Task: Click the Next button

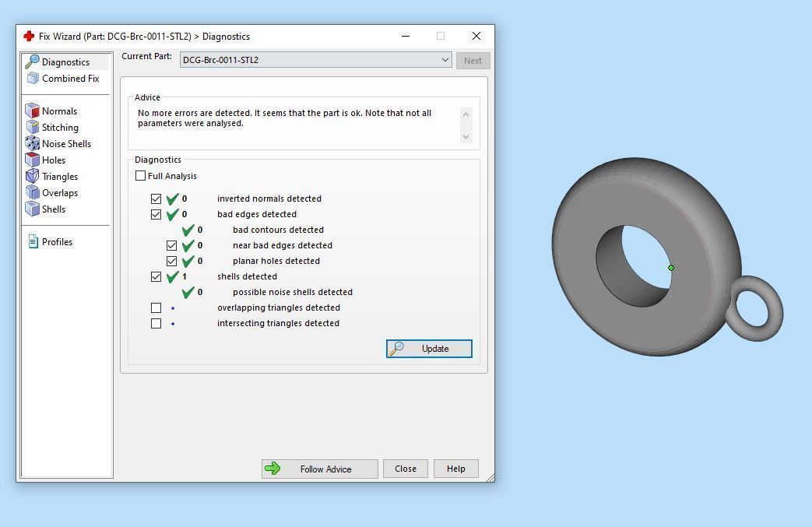Action: (473, 61)
